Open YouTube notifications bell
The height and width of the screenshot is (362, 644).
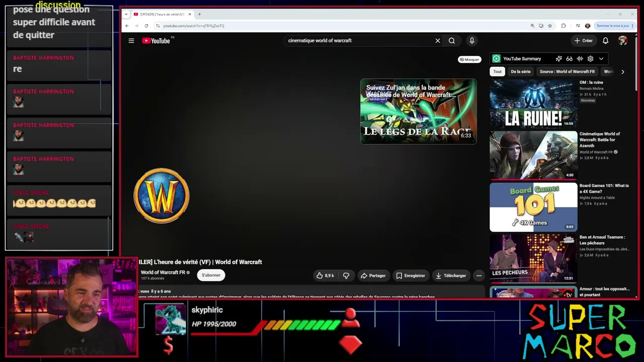pyautogui.click(x=606, y=41)
